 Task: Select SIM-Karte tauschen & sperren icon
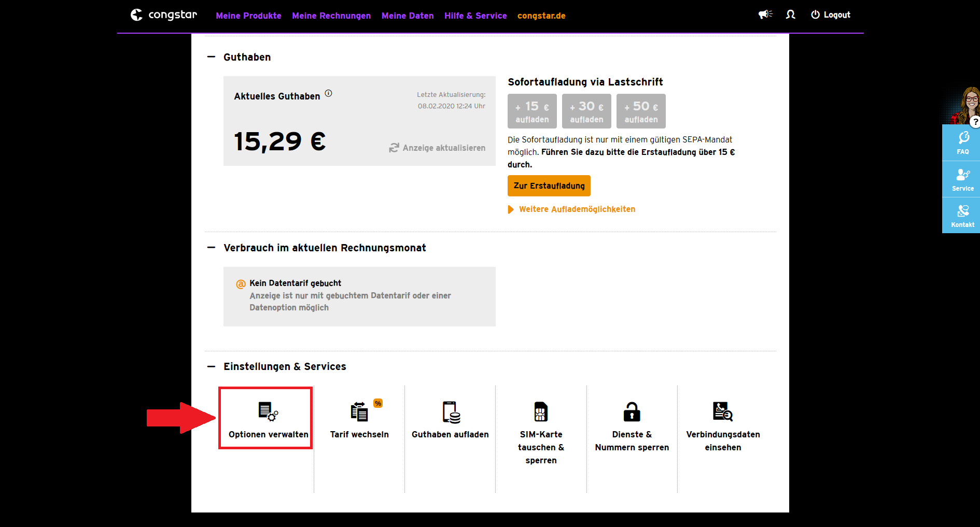click(x=541, y=412)
